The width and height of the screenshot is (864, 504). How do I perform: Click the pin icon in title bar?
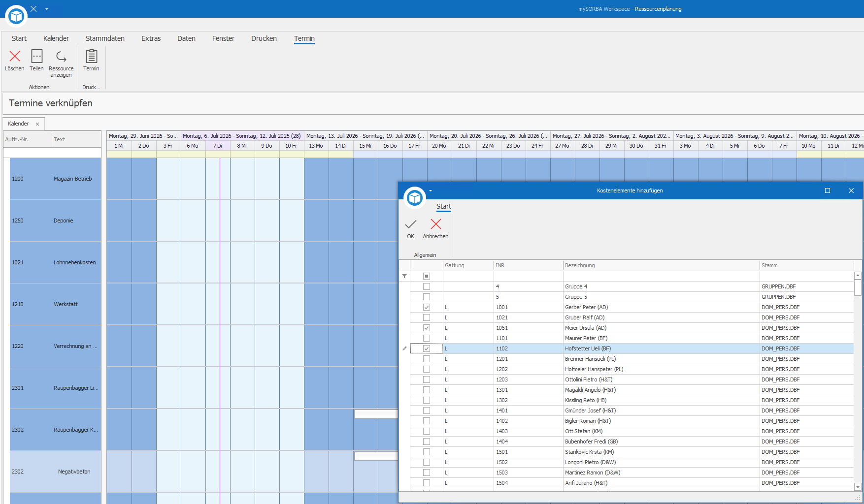33,9
